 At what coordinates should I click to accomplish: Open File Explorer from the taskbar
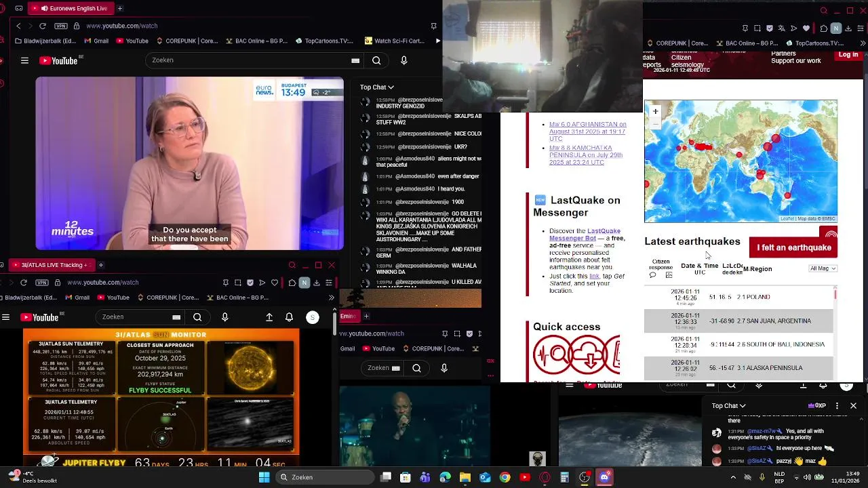[x=465, y=478]
